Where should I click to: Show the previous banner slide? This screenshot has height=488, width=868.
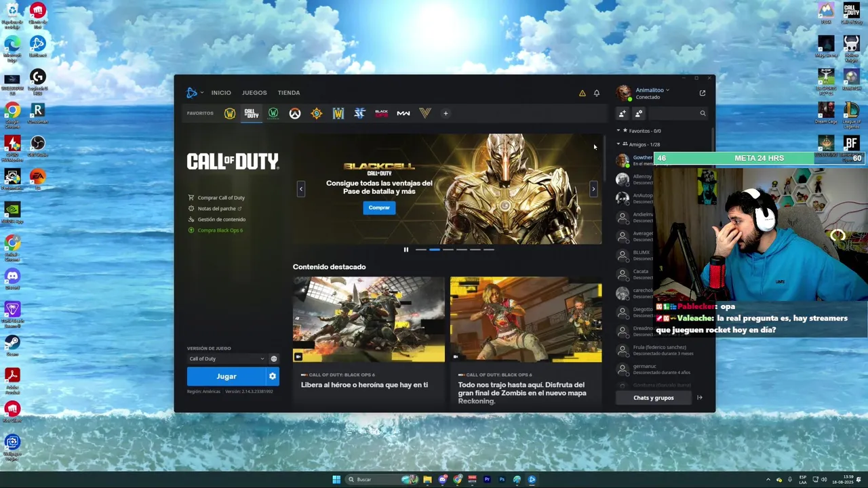tap(301, 189)
